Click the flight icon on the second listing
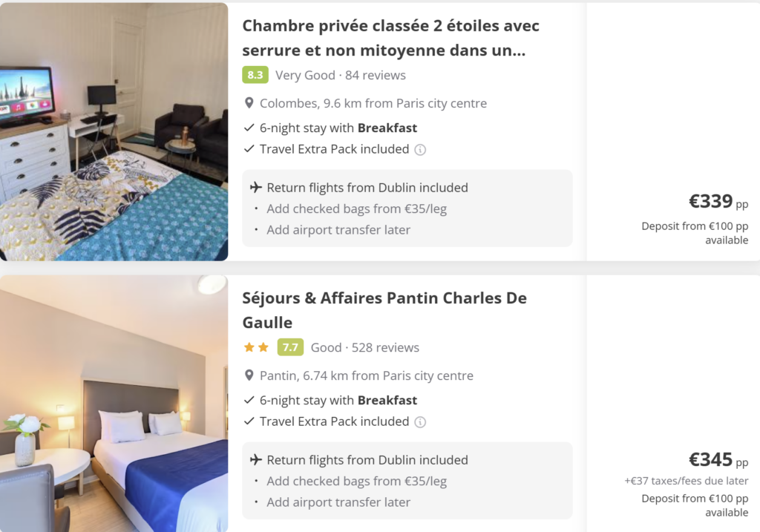 251,460
